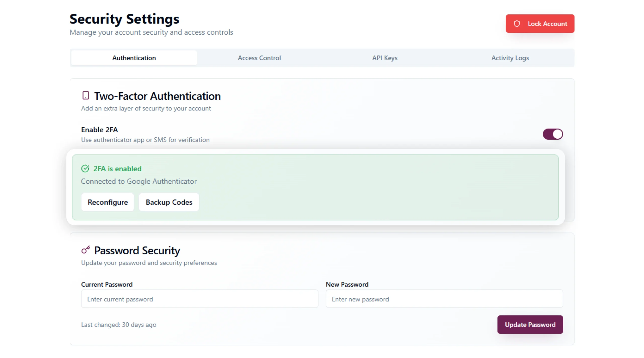
Task: Focus the New Password input
Action: pos(444,299)
